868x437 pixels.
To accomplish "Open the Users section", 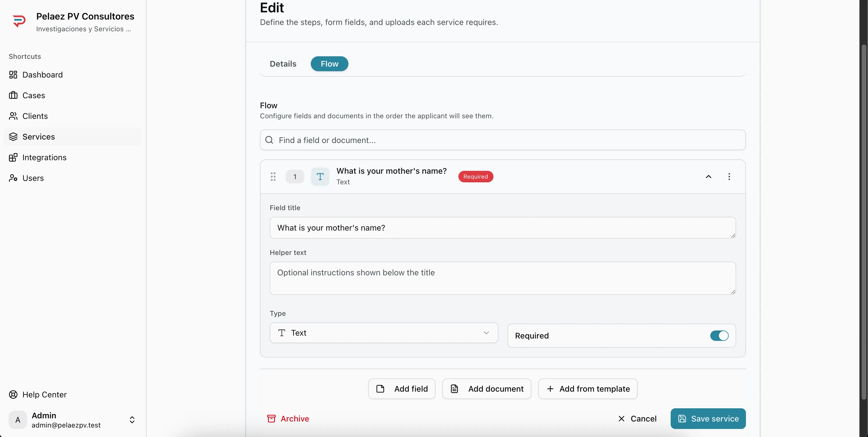I will [33, 178].
